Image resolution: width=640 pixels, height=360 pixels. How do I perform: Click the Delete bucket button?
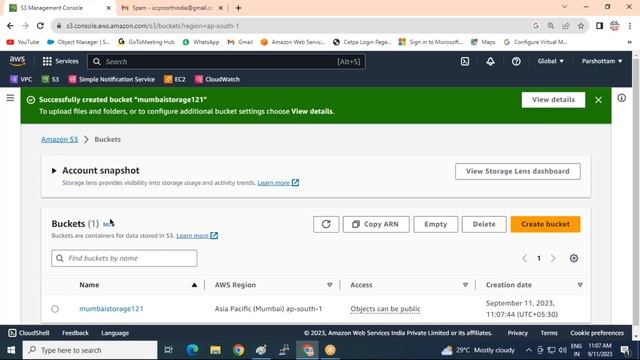[x=484, y=224]
